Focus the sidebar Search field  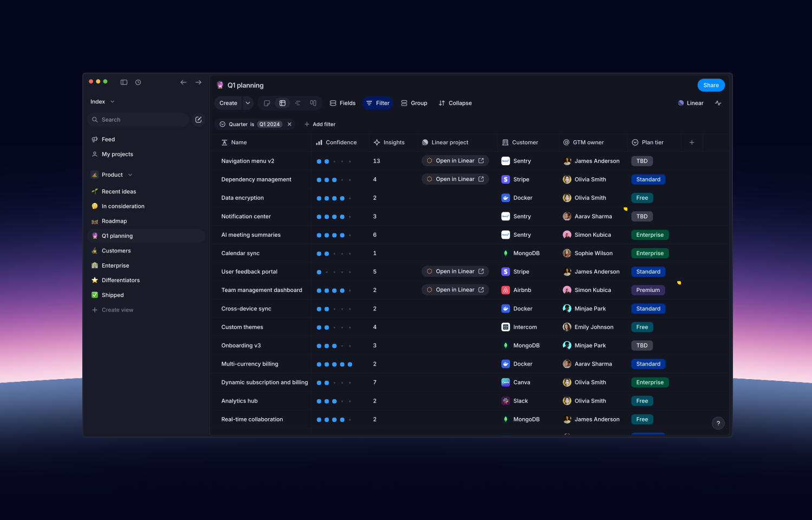point(138,120)
